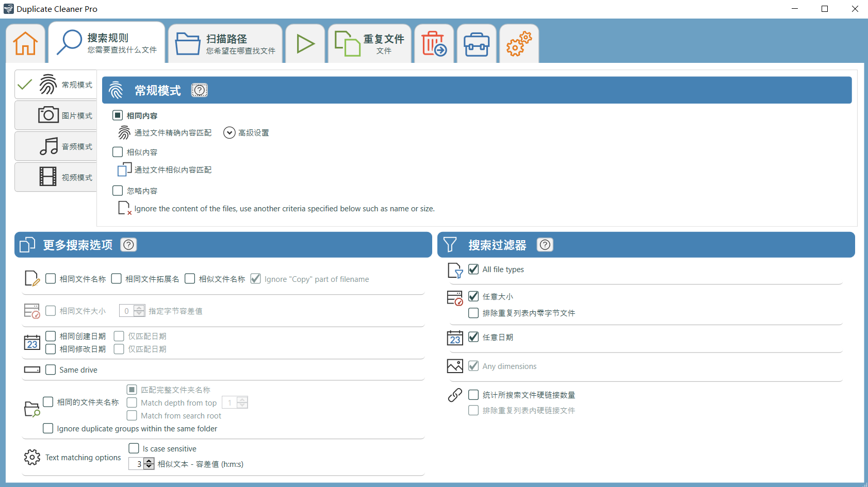Click help icon beside 搜索过滤器

[545, 245]
